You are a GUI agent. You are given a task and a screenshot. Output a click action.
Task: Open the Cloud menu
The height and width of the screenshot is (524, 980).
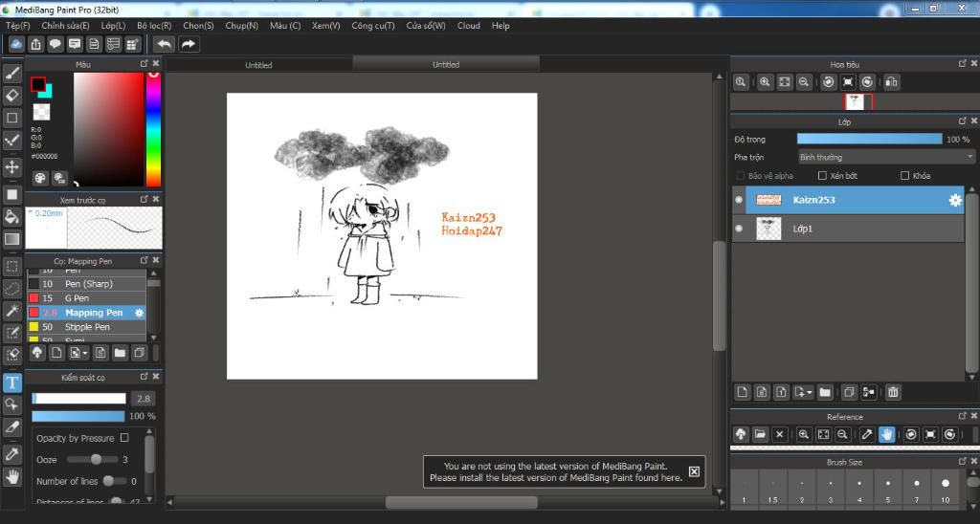coord(468,26)
